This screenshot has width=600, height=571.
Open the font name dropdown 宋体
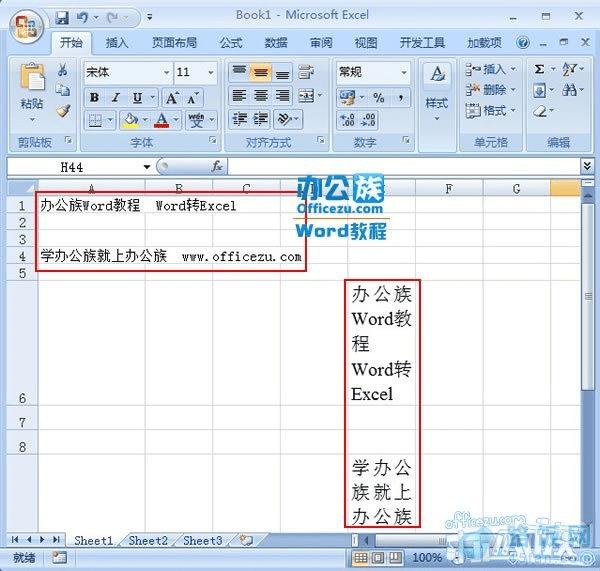[x=167, y=72]
